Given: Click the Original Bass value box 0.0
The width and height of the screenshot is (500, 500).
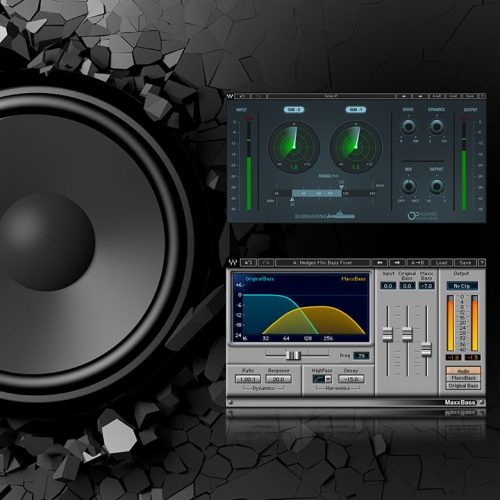Looking at the screenshot, I should 407,286.
